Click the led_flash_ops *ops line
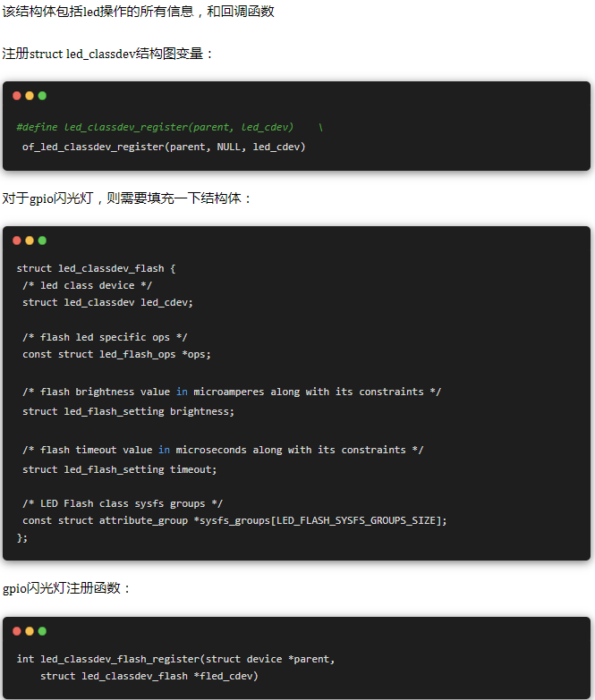 click(116, 354)
